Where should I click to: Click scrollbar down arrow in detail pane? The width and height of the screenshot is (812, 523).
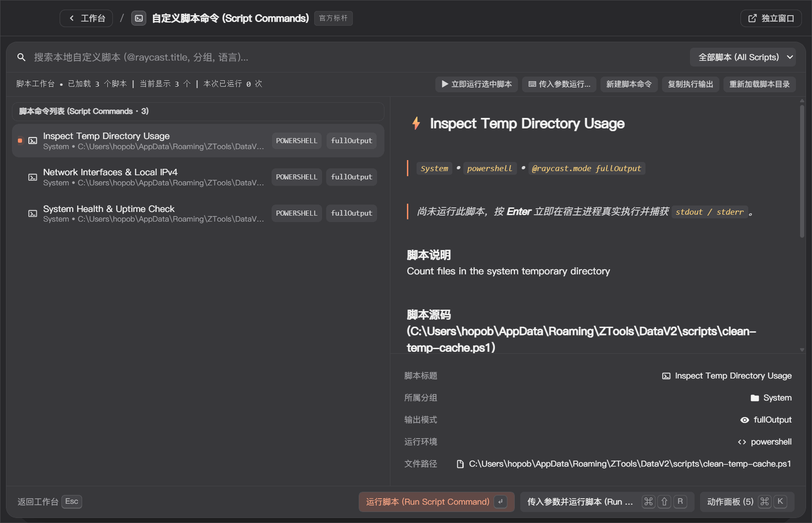point(802,350)
